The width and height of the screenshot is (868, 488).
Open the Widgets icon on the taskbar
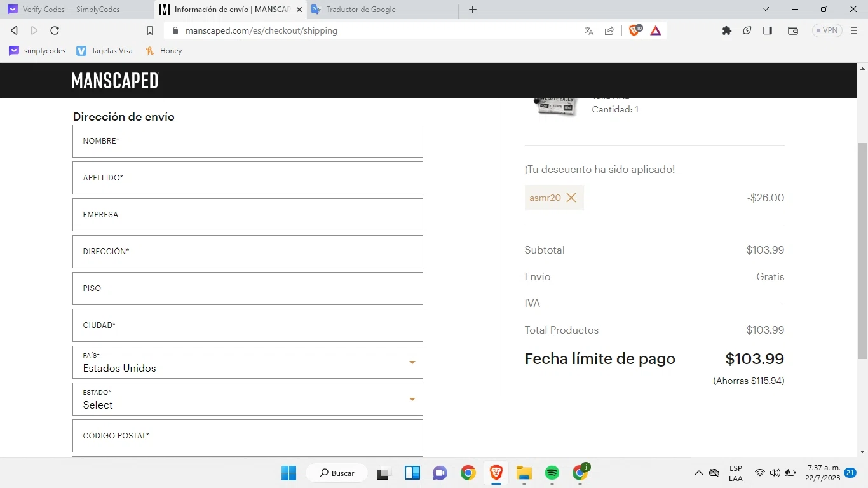(x=412, y=473)
